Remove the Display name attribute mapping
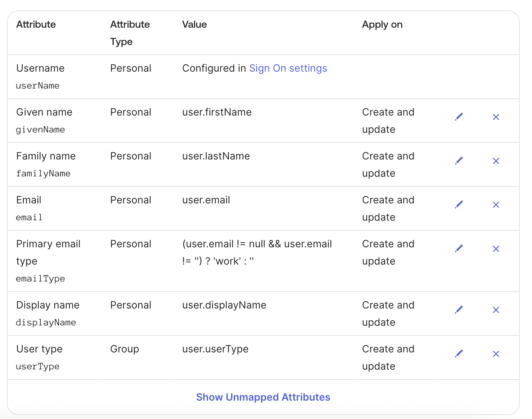 pos(496,310)
